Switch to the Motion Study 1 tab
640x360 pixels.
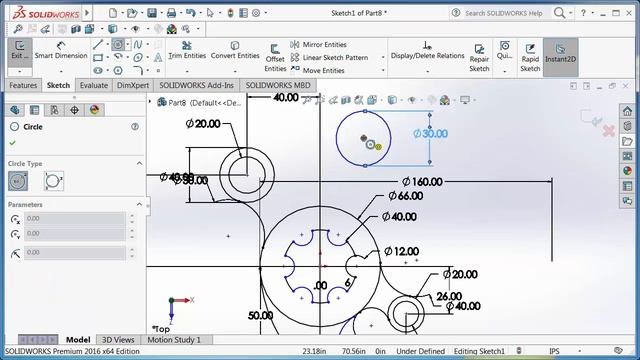click(x=174, y=340)
